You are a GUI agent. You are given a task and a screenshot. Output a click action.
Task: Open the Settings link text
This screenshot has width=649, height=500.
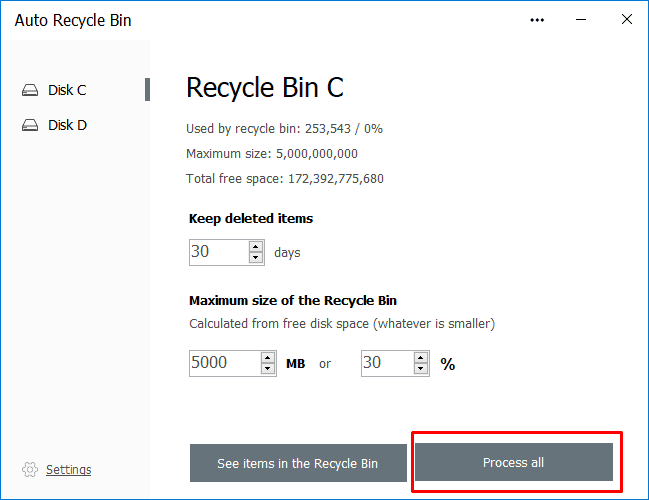pyautogui.click(x=68, y=470)
